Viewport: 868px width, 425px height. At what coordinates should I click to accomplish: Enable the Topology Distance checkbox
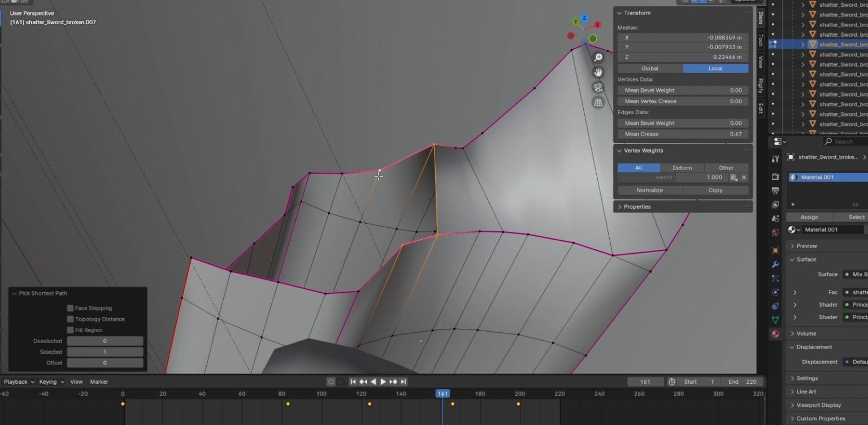(x=71, y=319)
